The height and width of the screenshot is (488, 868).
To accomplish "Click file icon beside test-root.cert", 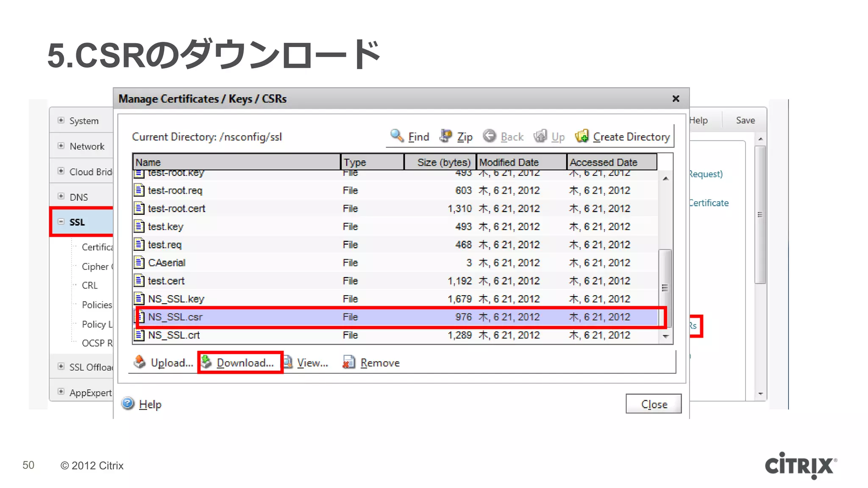I will tap(139, 208).
